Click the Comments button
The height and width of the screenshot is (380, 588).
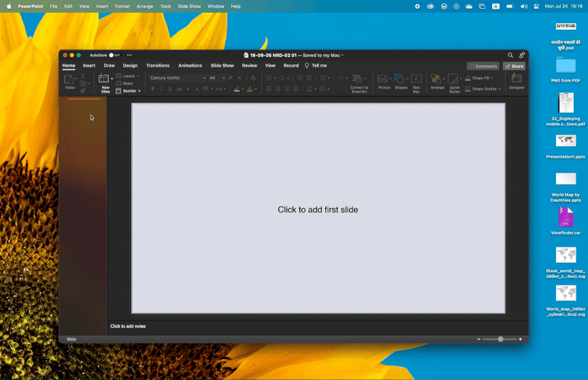pyautogui.click(x=483, y=66)
